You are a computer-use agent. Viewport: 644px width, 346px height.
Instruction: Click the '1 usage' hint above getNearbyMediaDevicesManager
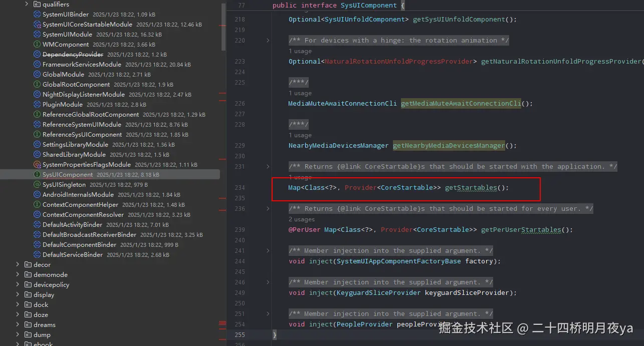pyautogui.click(x=300, y=135)
